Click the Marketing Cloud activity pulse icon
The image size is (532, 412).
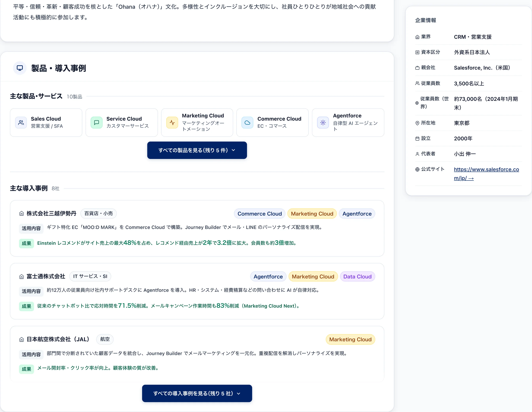172,122
